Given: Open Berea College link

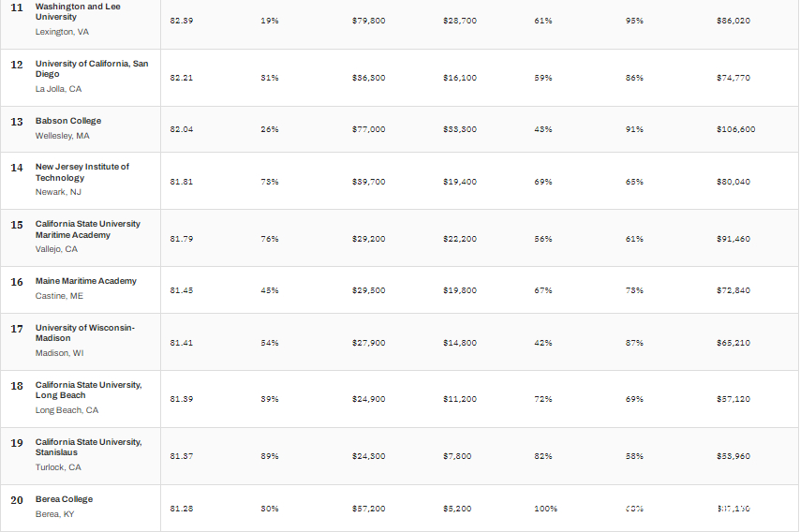Looking at the screenshot, I should 64,499.
